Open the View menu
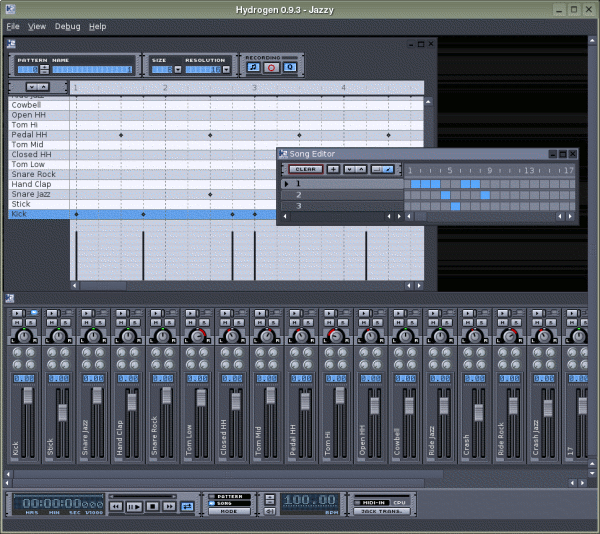The height and width of the screenshot is (534, 600). coord(37,26)
